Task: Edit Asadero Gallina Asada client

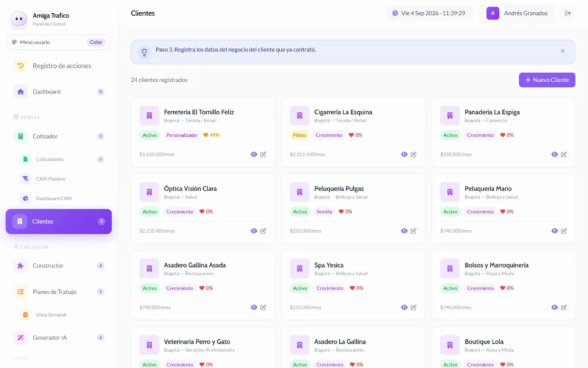Action: click(x=263, y=307)
